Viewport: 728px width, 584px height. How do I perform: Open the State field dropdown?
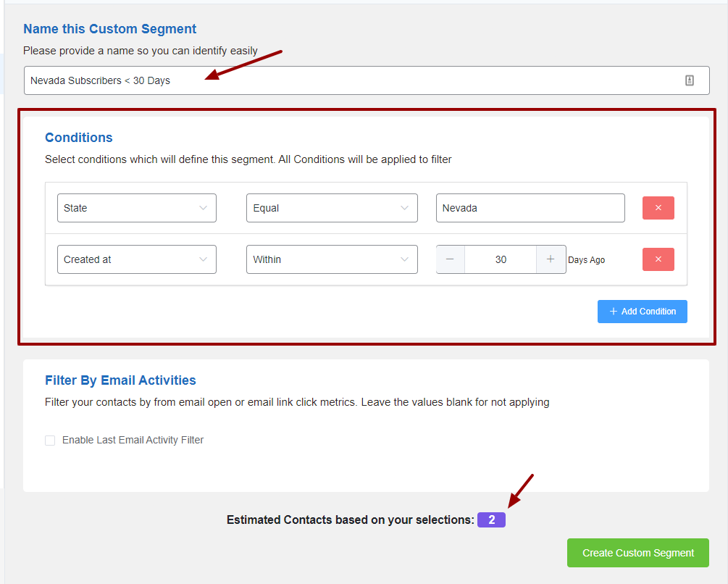click(136, 208)
